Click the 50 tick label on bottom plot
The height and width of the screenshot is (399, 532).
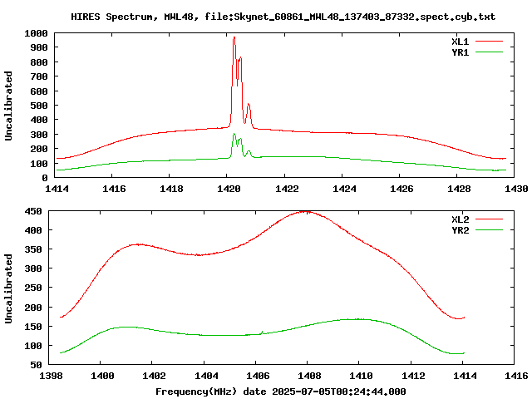click(36, 365)
